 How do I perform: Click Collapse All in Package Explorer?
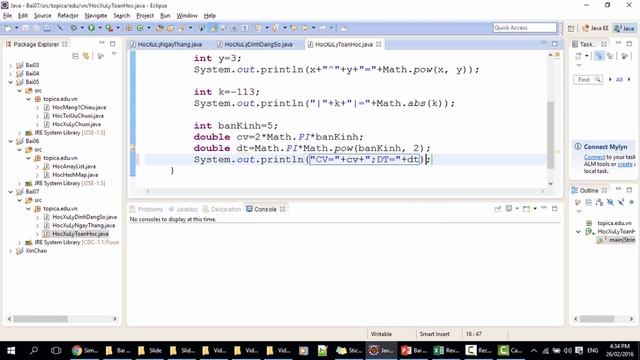point(75,56)
